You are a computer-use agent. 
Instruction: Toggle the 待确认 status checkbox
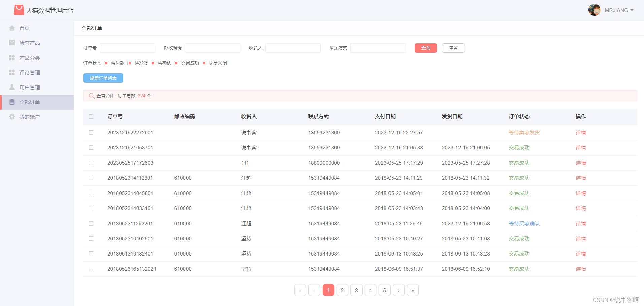153,63
